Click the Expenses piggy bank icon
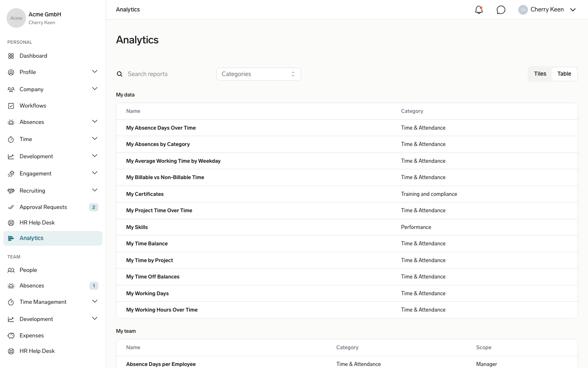Image resolution: width=588 pixels, height=368 pixels. 11,336
